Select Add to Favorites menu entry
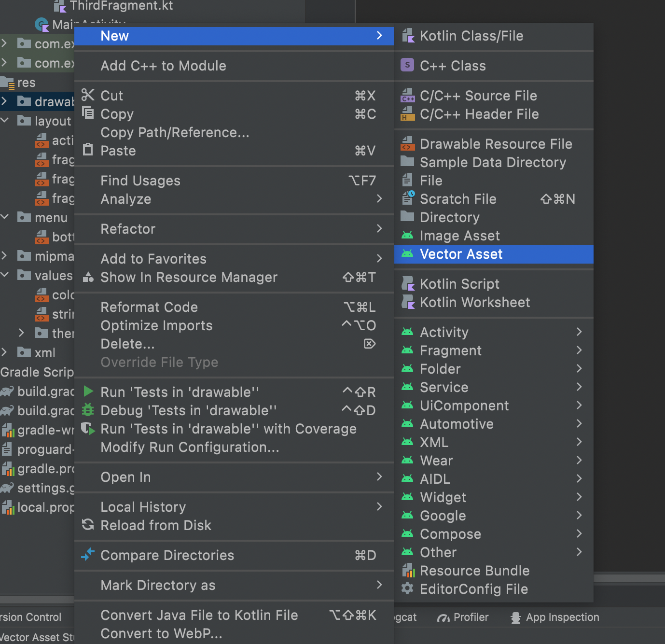The height and width of the screenshot is (644, 665). tap(234, 259)
